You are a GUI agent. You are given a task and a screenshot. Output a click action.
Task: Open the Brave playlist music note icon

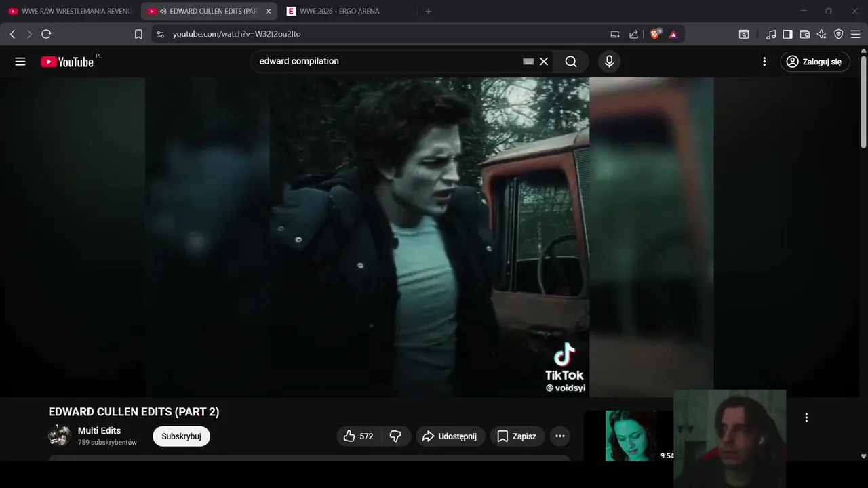[771, 34]
